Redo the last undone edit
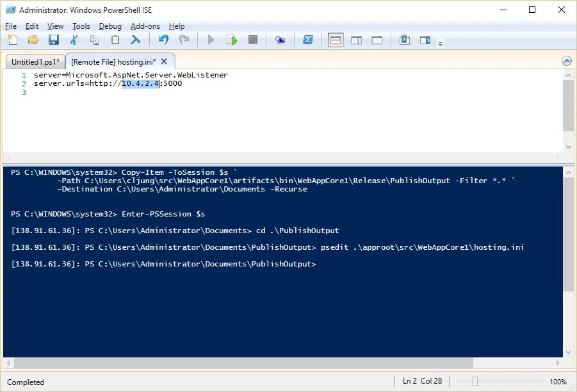The image size is (577, 392). (184, 39)
